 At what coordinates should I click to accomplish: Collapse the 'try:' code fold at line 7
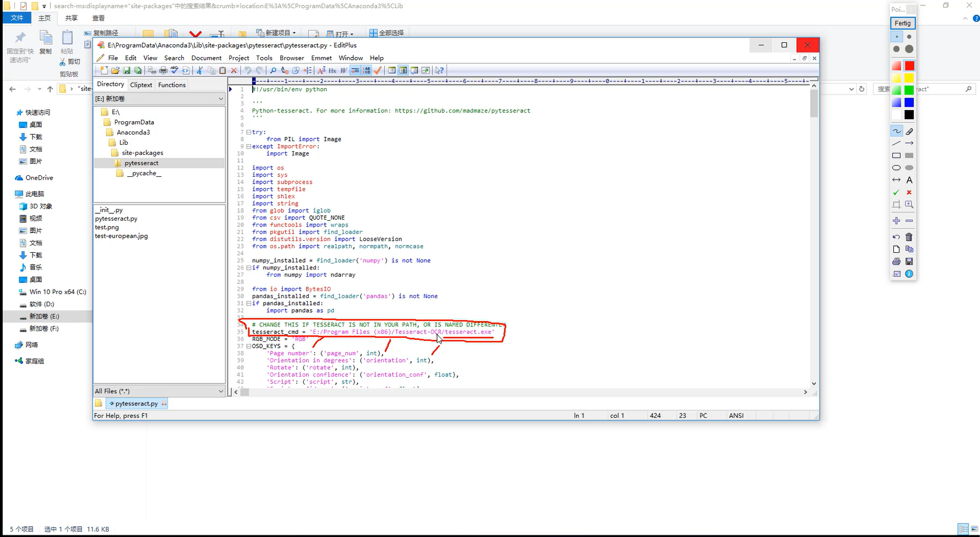248,132
